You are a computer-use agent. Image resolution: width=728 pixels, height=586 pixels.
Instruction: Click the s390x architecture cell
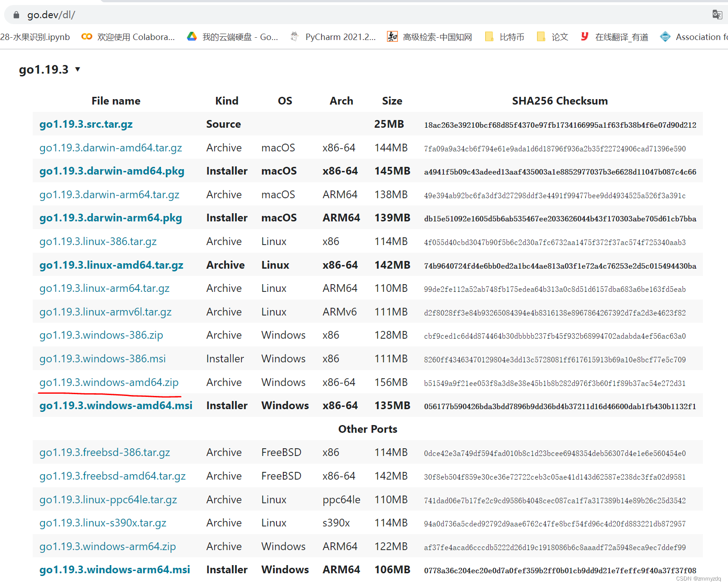[336, 523]
